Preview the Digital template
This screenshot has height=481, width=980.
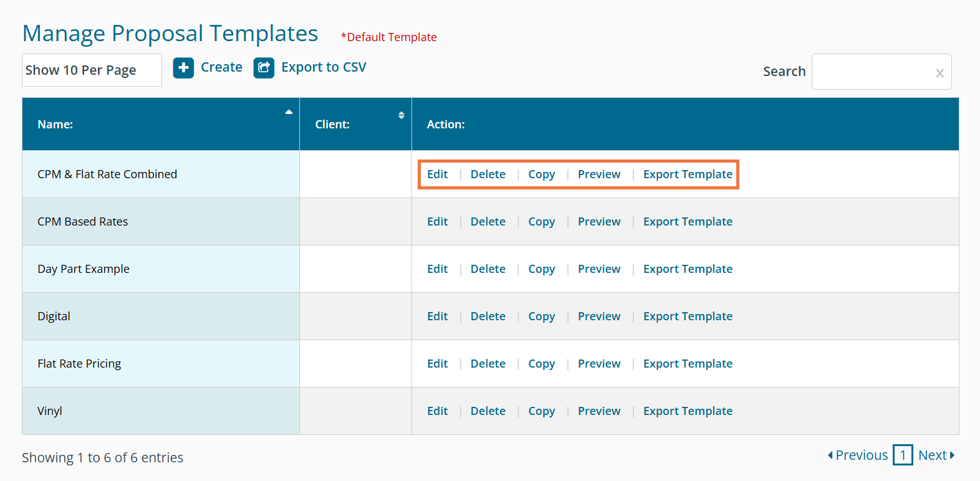598,317
